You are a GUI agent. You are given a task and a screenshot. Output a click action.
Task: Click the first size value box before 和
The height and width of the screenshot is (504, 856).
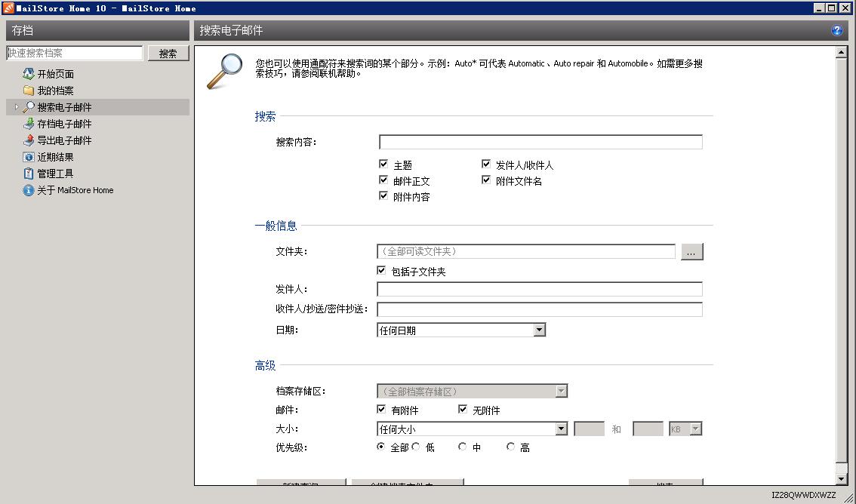point(589,429)
